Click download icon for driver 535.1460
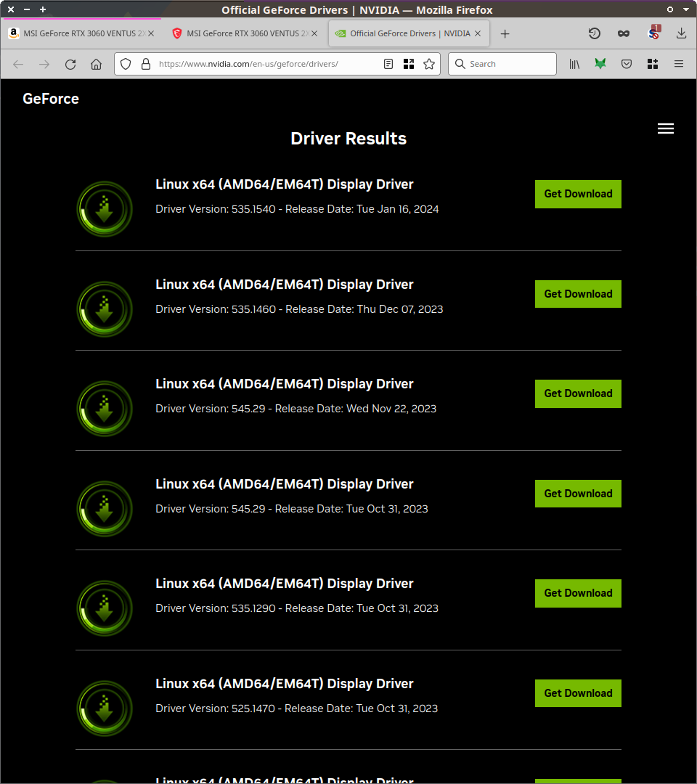The height and width of the screenshot is (784, 697). point(105,309)
